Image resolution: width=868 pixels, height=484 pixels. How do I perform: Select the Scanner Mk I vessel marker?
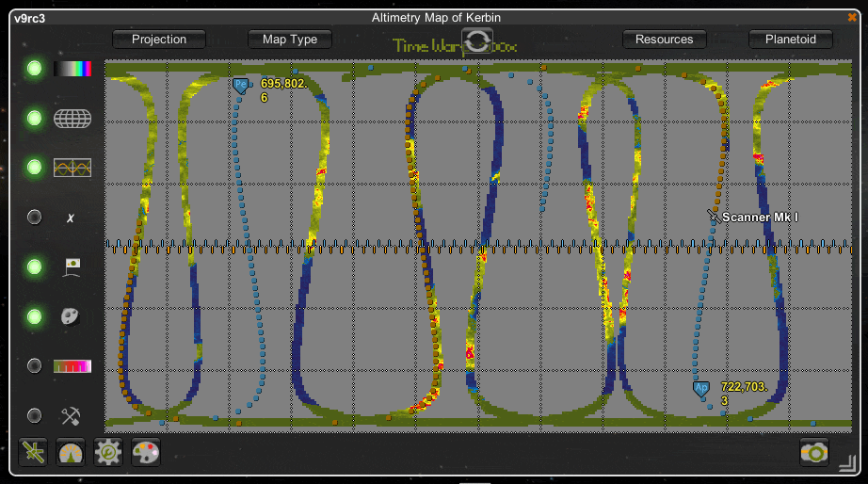(x=714, y=217)
